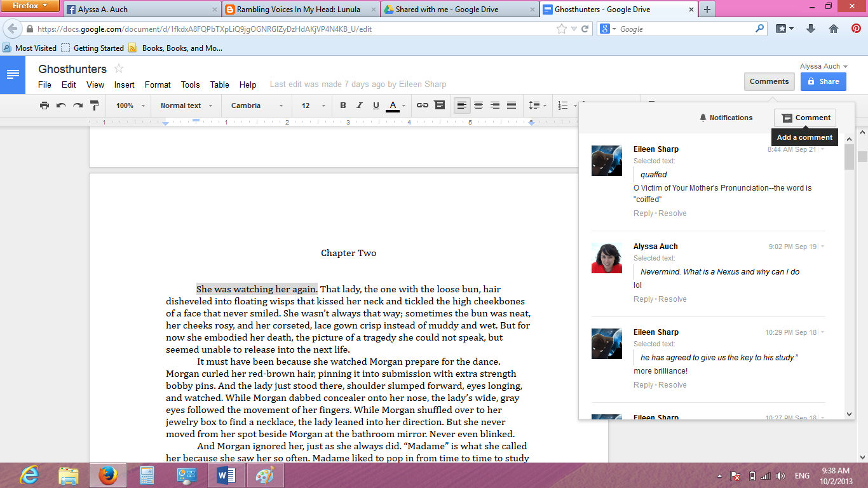The height and width of the screenshot is (488, 868).
Task: Click the right margin marker on the ruler
Action: [532, 123]
